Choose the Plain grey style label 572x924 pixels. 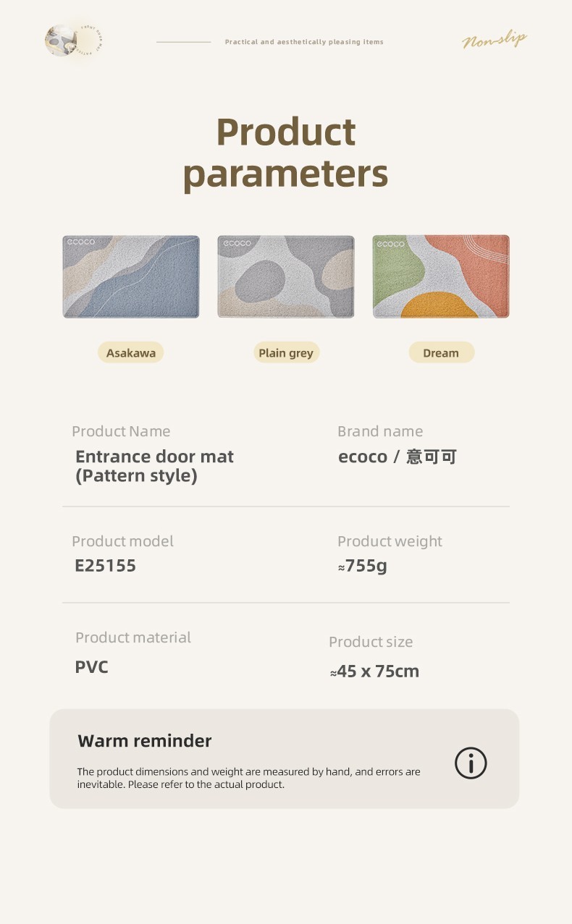pos(286,353)
